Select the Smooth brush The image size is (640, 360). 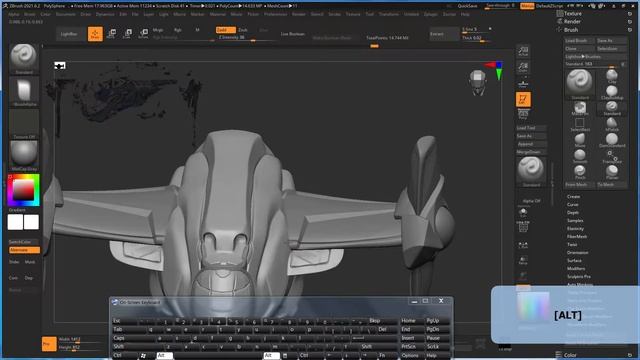point(580,157)
